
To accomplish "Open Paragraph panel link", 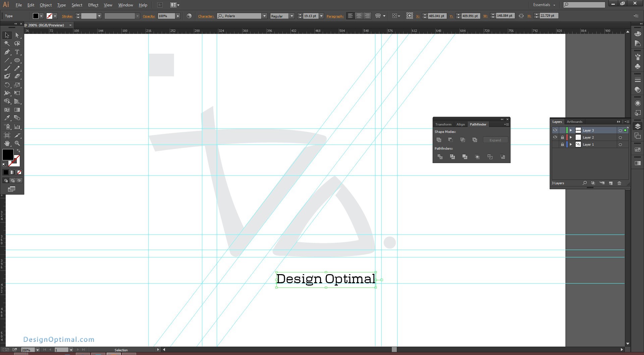I will click(335, 16).
